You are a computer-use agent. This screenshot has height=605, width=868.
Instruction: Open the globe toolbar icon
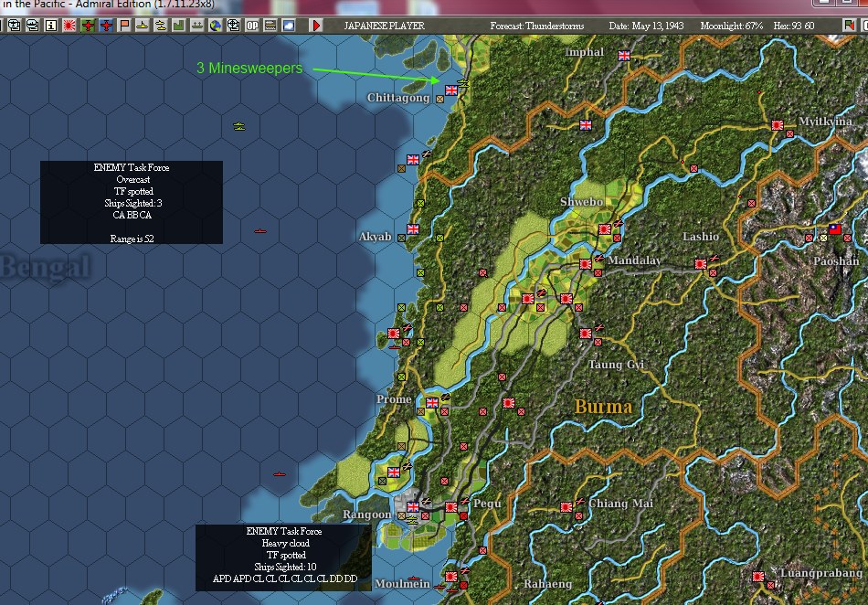(216, 26)
